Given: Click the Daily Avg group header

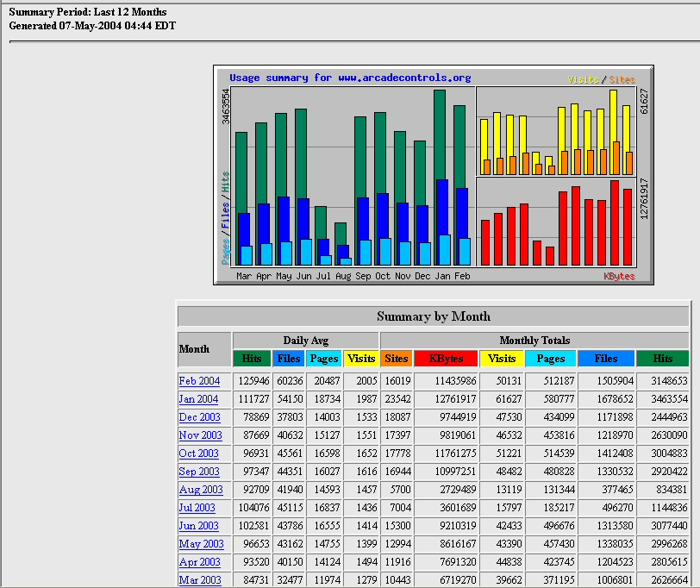Looking at the screenshot, I should pos(305,341).
